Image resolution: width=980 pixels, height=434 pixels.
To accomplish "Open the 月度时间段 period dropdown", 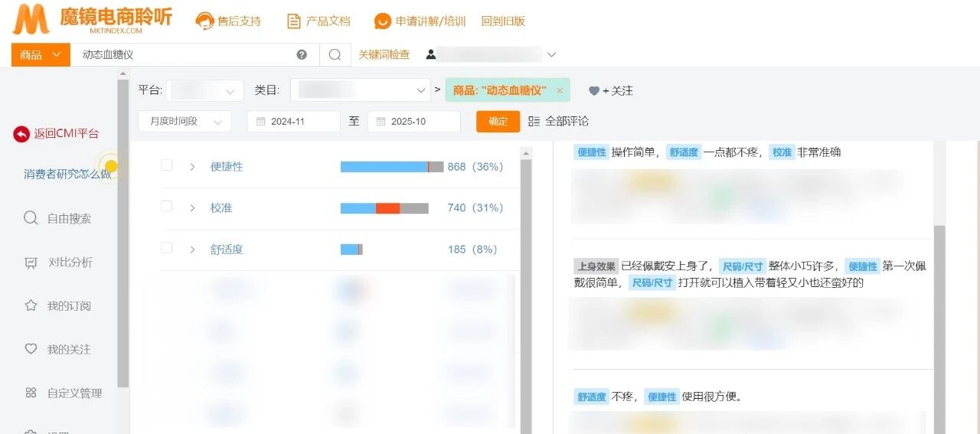I will click(x=185, y=122).
